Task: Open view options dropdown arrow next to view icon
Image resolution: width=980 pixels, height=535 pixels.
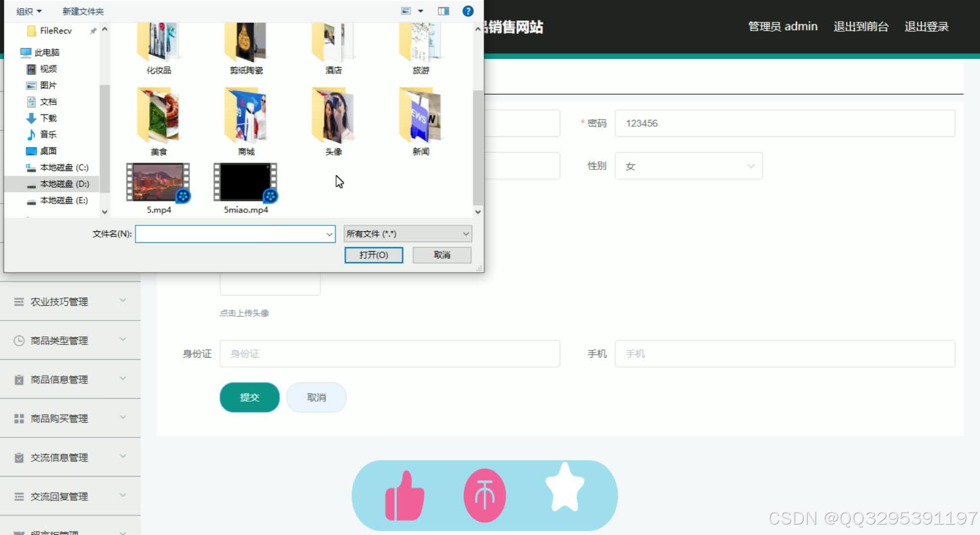Action: 421,11
